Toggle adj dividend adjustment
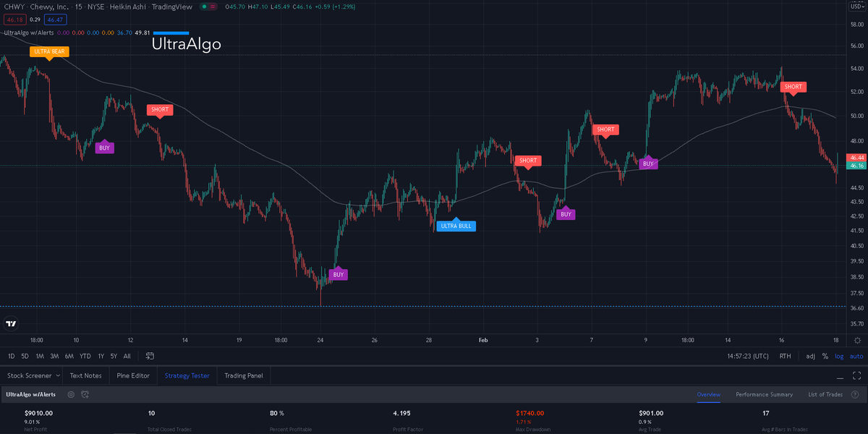868x434 pixels. click(x=810, y=356)
